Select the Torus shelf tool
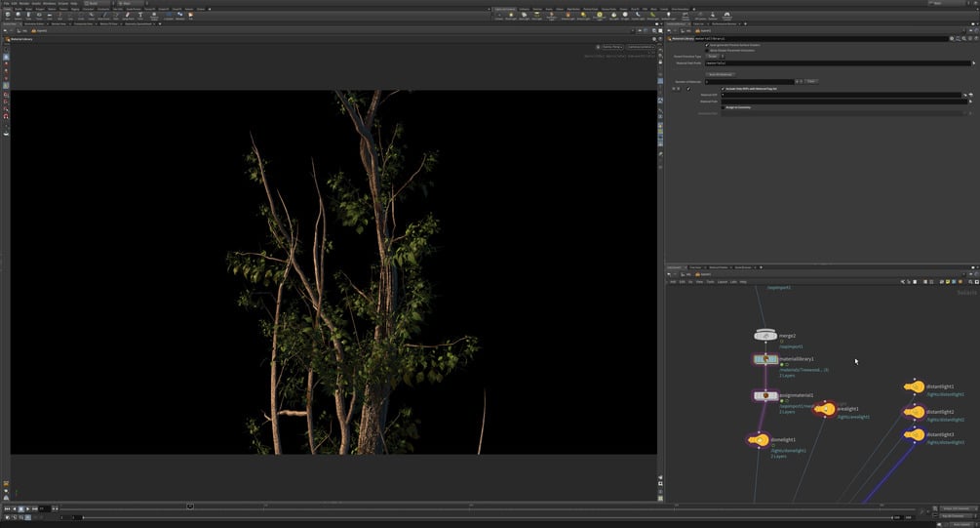Screen dimensions: 980x528 (x=39, y=16)
